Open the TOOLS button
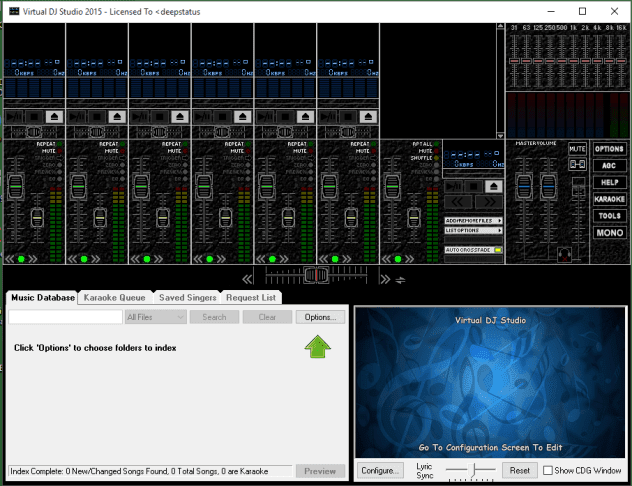 pyautogui.click(x=609, y=216)
